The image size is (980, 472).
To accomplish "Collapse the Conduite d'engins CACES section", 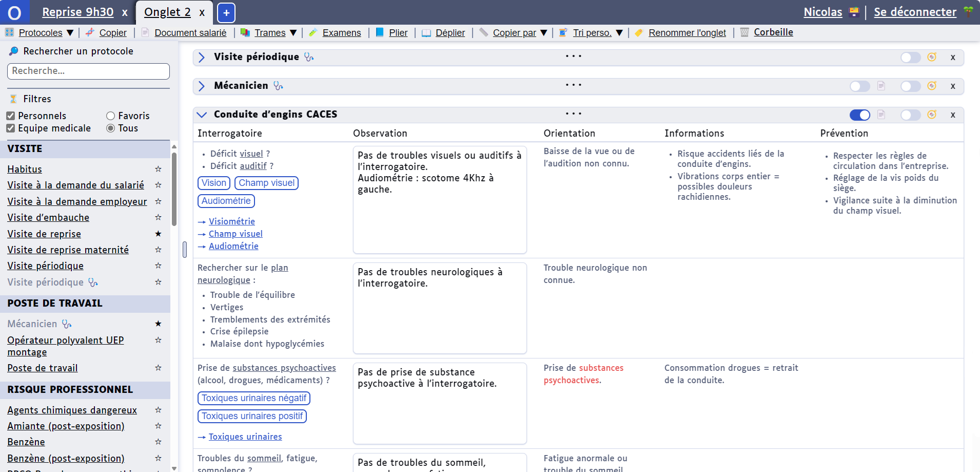I will [201, 114].
